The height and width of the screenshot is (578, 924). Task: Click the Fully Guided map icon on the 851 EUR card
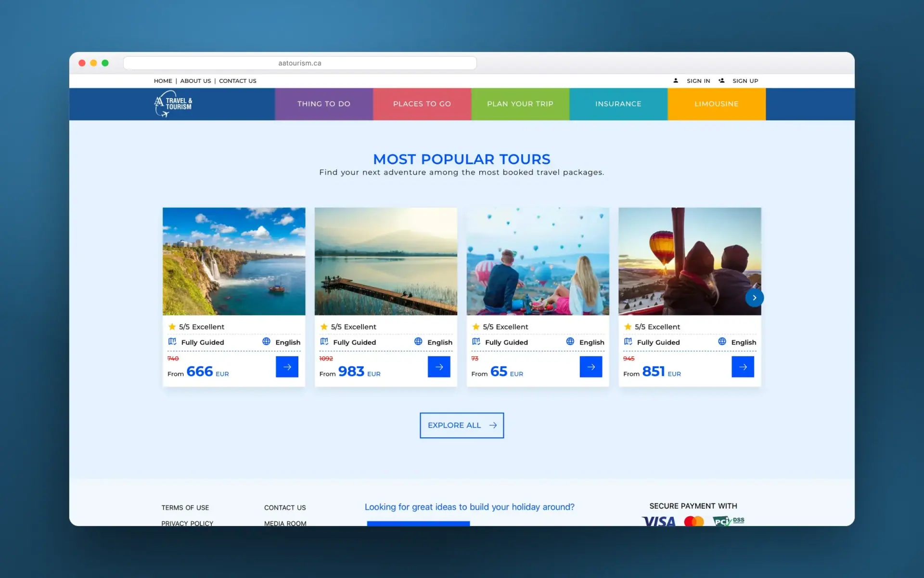coord(628,342)
